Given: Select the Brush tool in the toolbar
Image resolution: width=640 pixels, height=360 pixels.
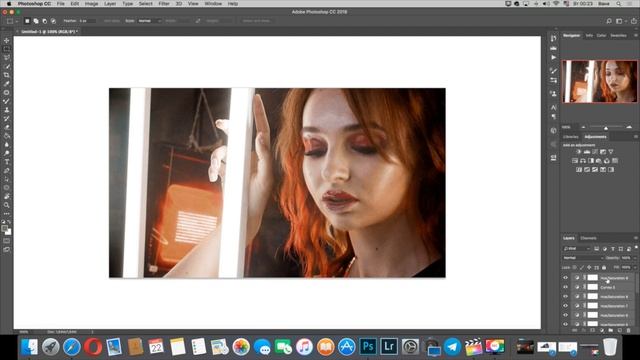Looking at the screenshot, I should pyautogui.click(x=7, y=101).
